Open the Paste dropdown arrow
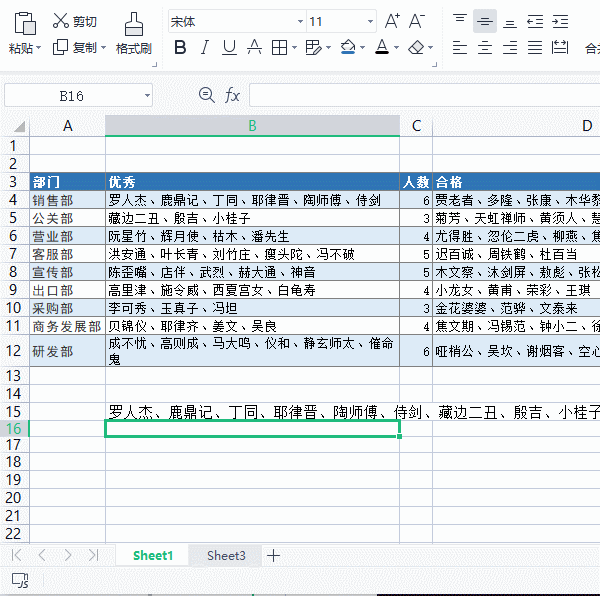This screenshot has width=600, height=596. 38,48
